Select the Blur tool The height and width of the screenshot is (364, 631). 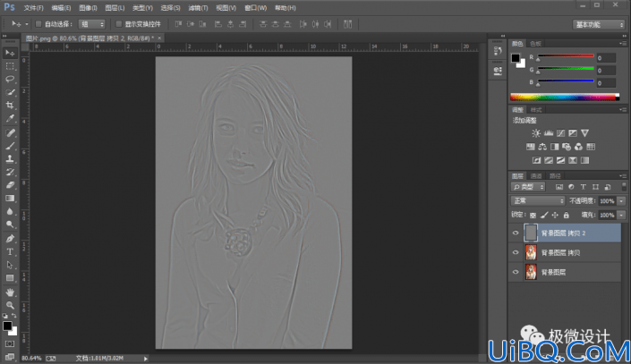10,212
